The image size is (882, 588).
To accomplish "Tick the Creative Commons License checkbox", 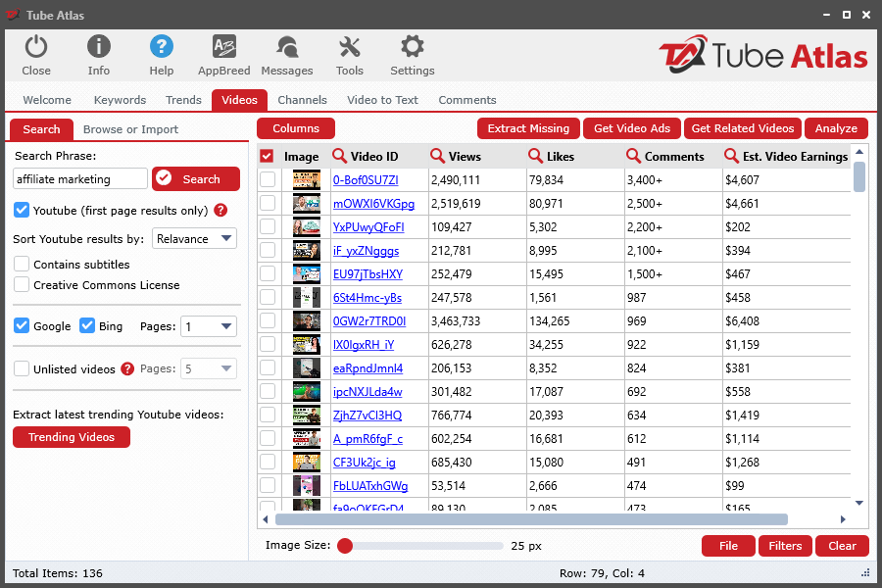I will (22, 285).
